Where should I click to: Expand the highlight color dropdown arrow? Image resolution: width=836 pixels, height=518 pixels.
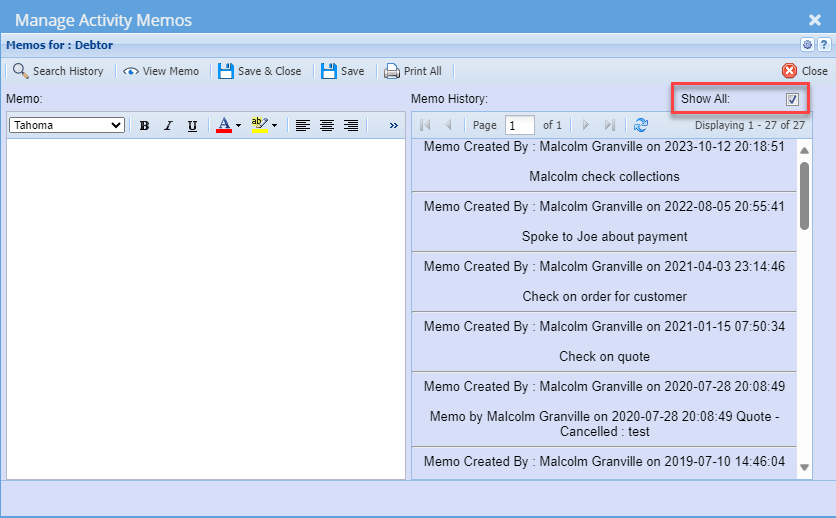click(x=275, y=126)
